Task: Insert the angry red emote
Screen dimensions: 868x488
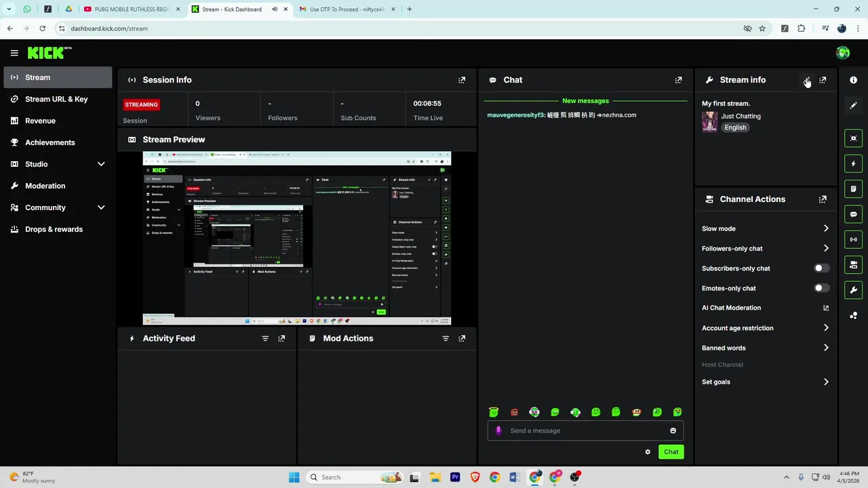Action: (514, 412)
